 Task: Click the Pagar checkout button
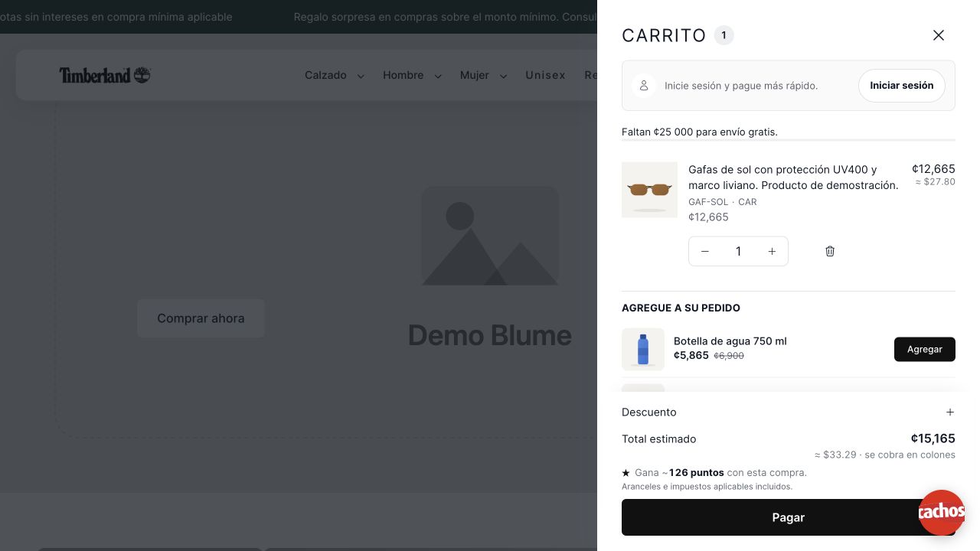click(789, 517)
